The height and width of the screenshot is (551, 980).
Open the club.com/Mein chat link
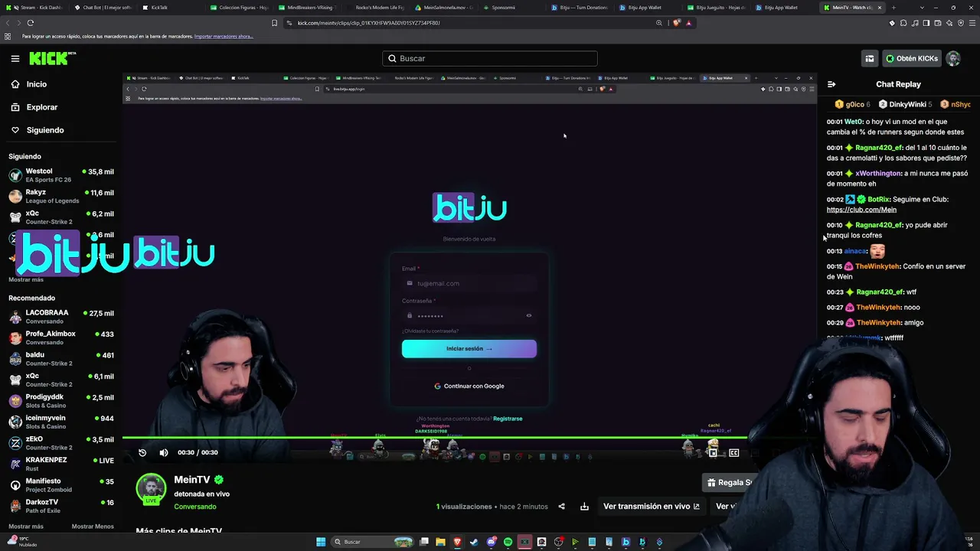pos(861,210)
